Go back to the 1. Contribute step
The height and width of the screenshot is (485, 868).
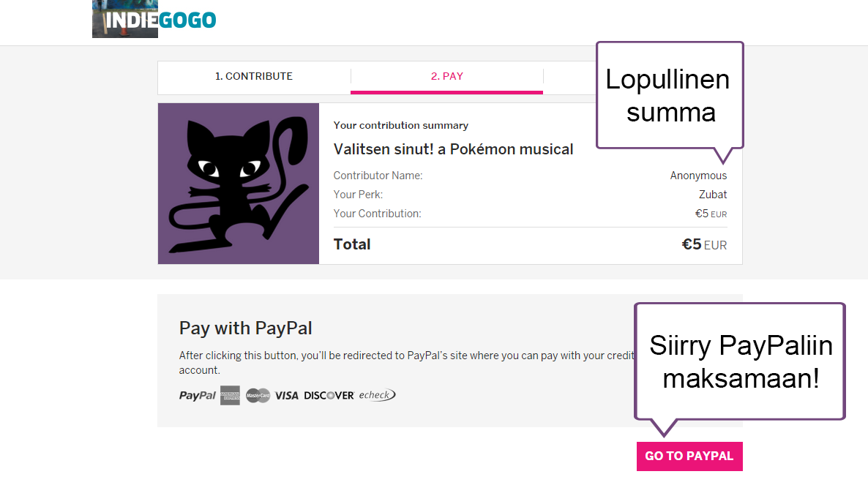click(253, 76)
